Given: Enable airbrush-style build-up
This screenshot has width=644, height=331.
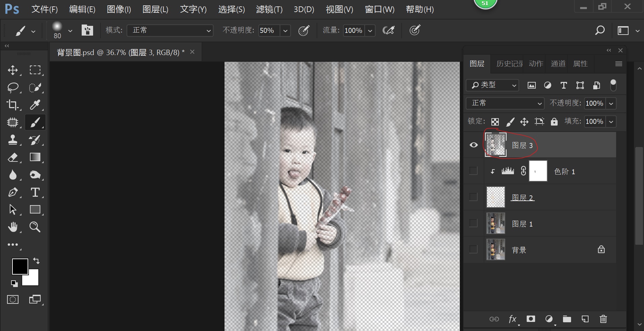Looking at the screenshot, I should [389, 31].
